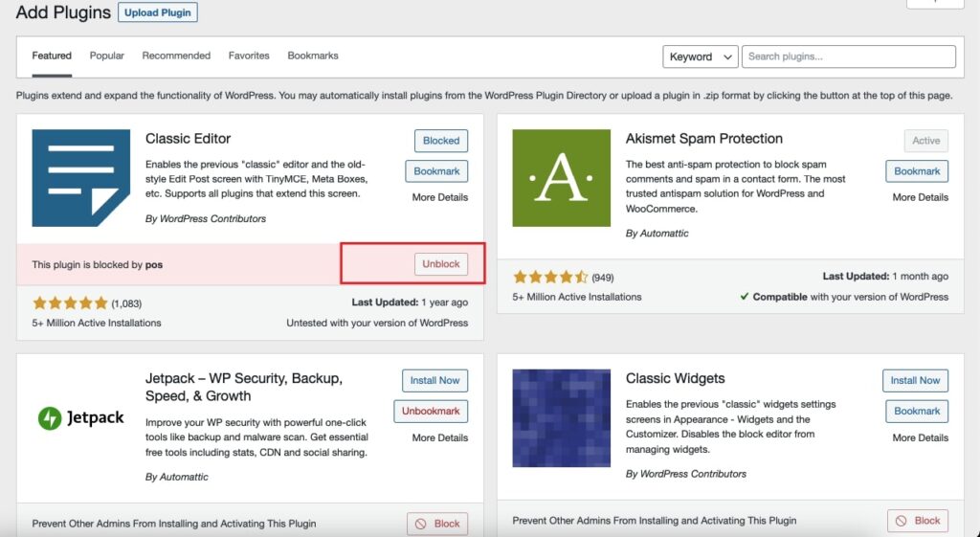Click 'Last Updated: 1 month ago' text

[885, 277]
